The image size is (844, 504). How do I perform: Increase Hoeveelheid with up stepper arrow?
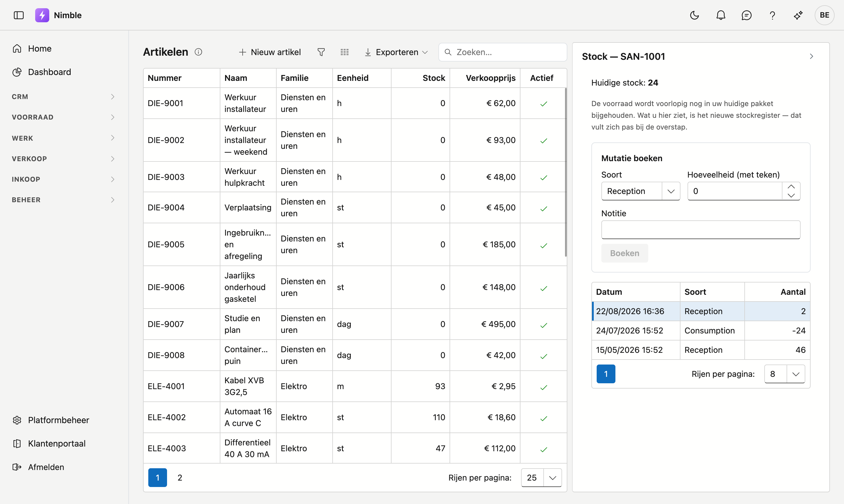[x=791, y=186]
